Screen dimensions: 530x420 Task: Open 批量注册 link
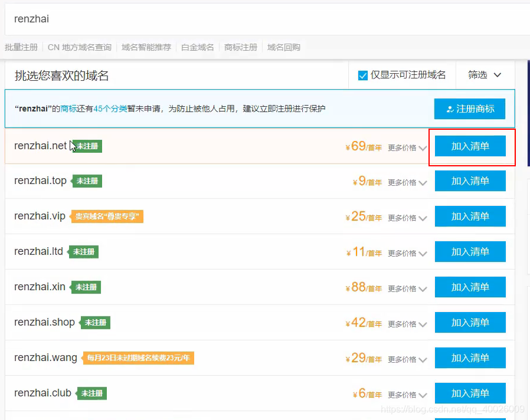tap(21, 47)
